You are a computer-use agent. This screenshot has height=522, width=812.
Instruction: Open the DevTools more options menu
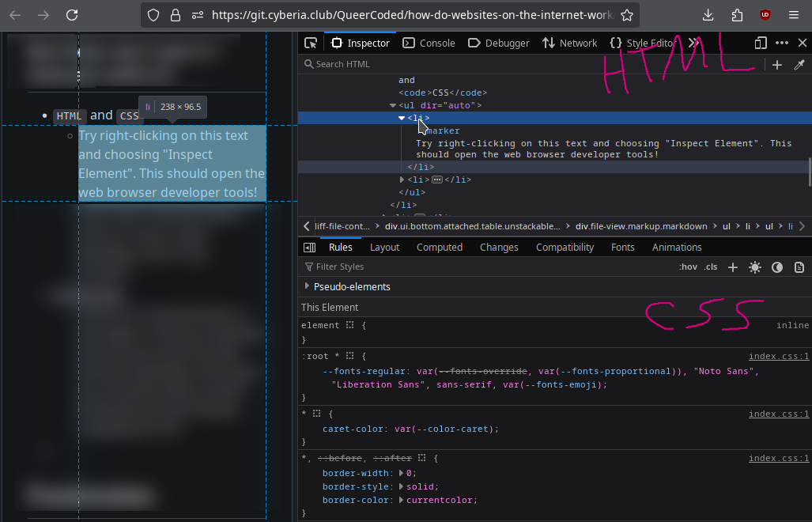(x=782, y=43)
